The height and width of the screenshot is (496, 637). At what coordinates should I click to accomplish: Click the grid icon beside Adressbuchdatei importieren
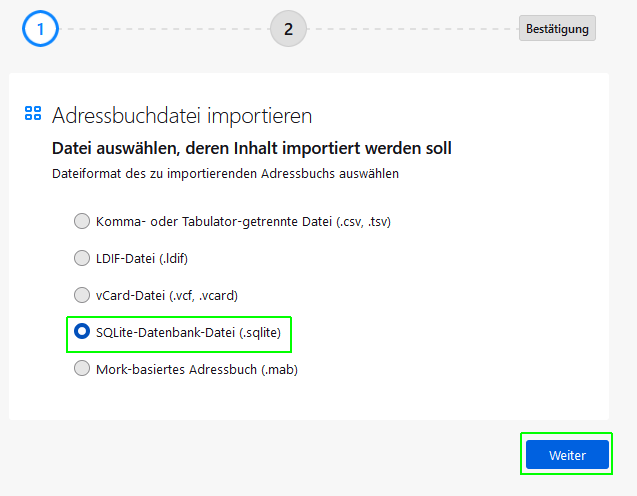pos(33,114)
